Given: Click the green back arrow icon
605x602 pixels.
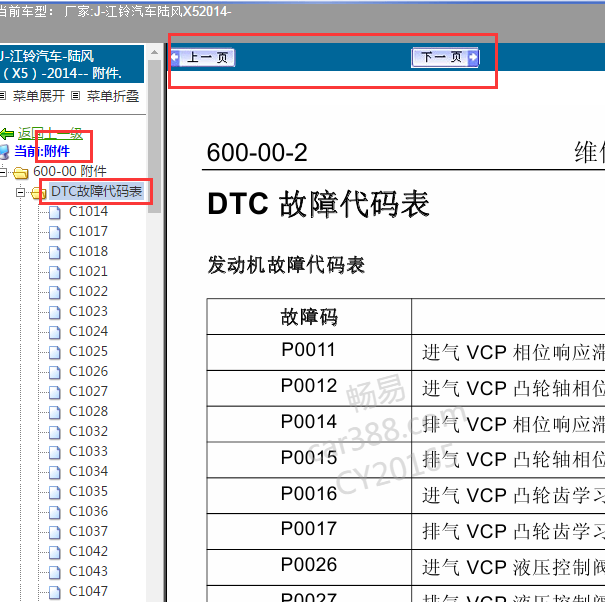Looking at the screenshot, I should click(x=7, y=134).
